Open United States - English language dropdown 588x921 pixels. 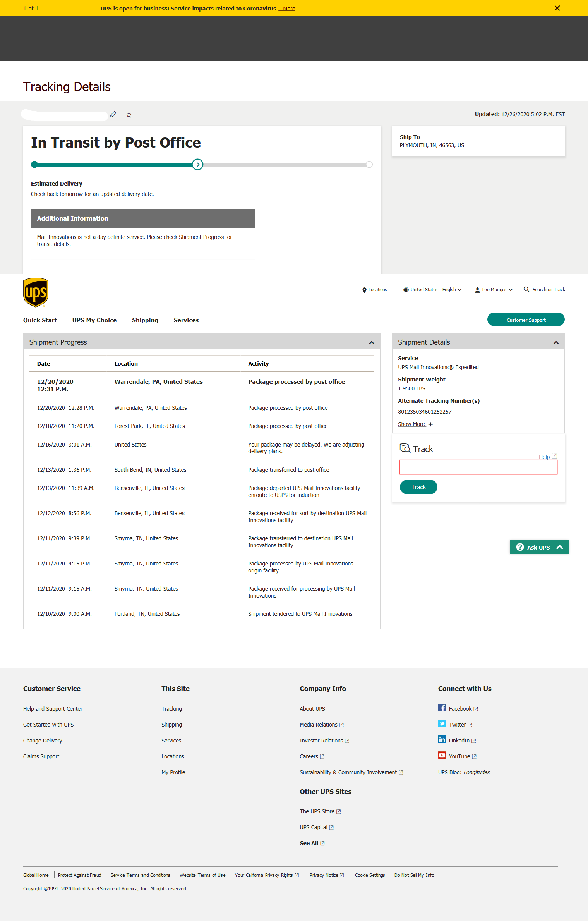432,290
